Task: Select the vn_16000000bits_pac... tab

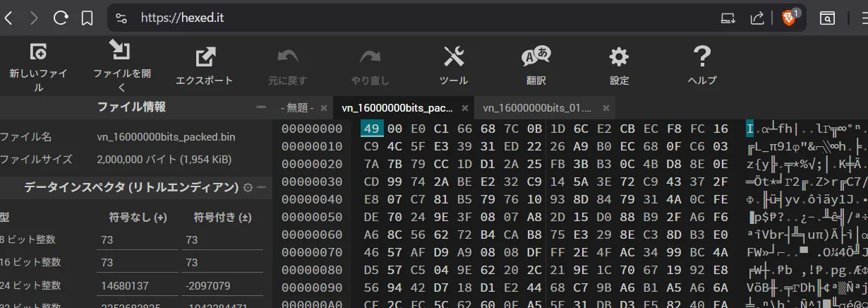Action: [397, 108]
